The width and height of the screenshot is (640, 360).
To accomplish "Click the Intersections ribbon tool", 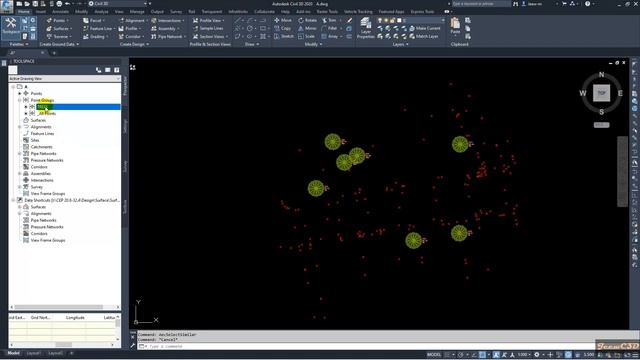I will point(167,20).
